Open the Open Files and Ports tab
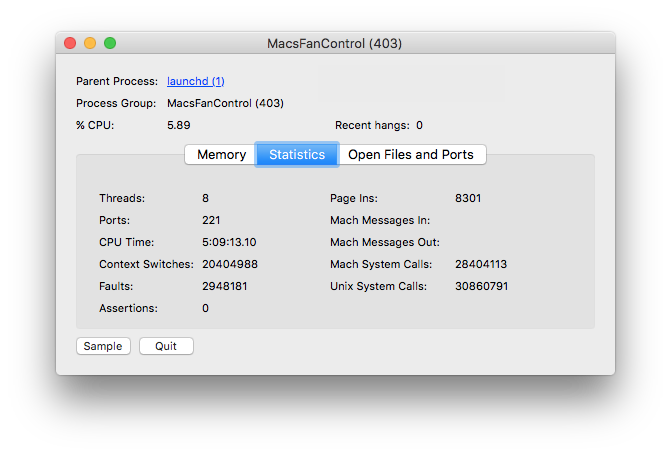671x455 pixels. [411, 155]
